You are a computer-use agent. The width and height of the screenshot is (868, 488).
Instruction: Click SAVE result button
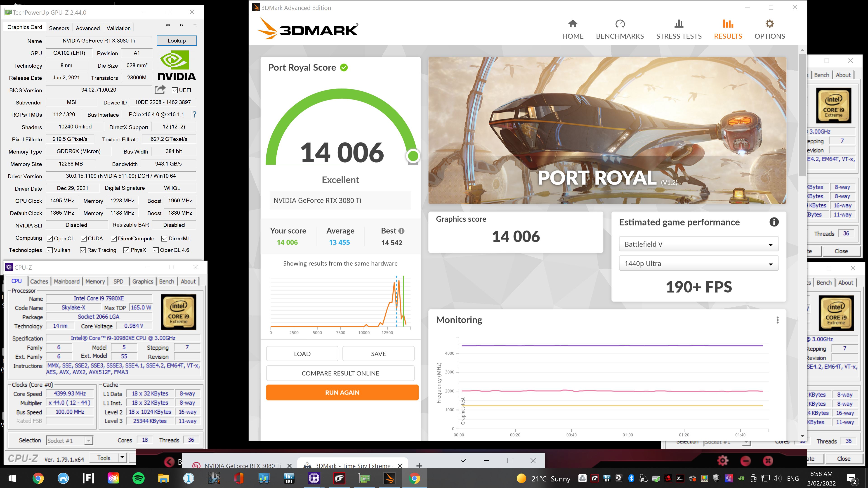[x=378, y=354]
